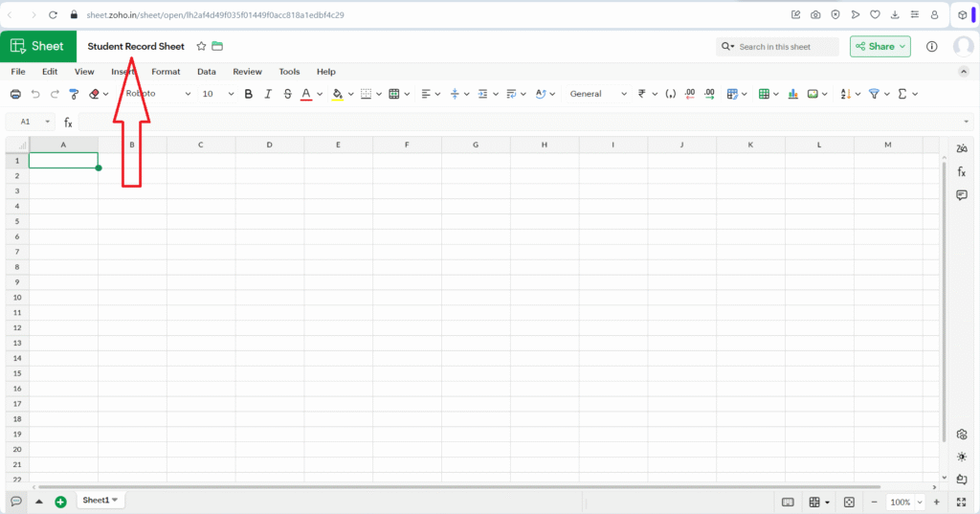Viewport: 980px width, 514px height.
Task: Click the zoom in plus button
Action: (936, 503)
